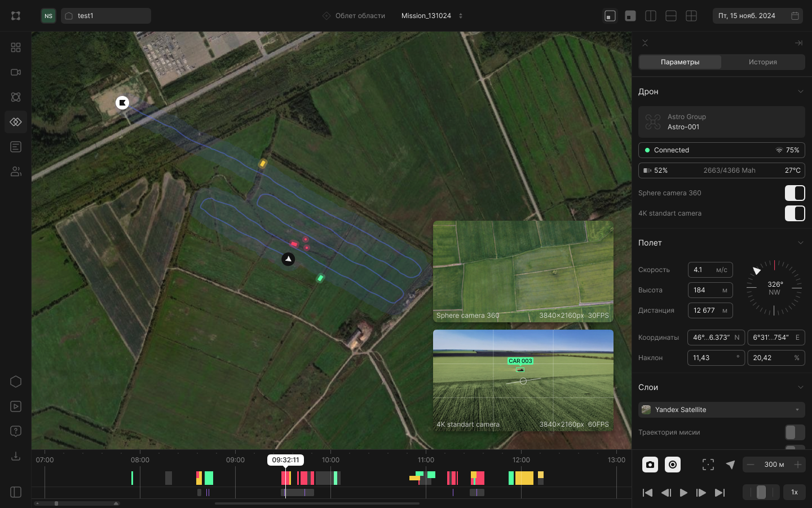812x508 pixels.
Task: Click the fullscreen frame icon
Action: (x=708, y=465)
